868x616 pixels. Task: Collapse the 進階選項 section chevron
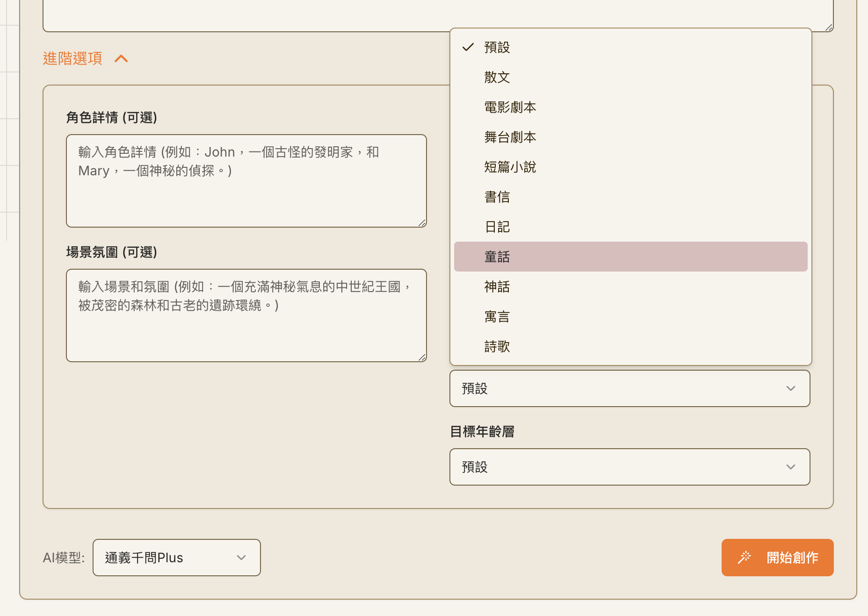click(x=121, y=58)
